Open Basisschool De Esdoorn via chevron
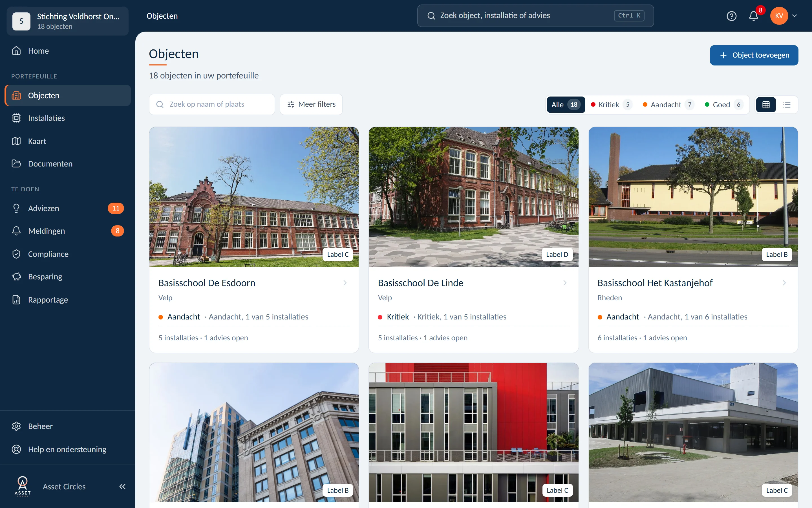 [345, 283]
